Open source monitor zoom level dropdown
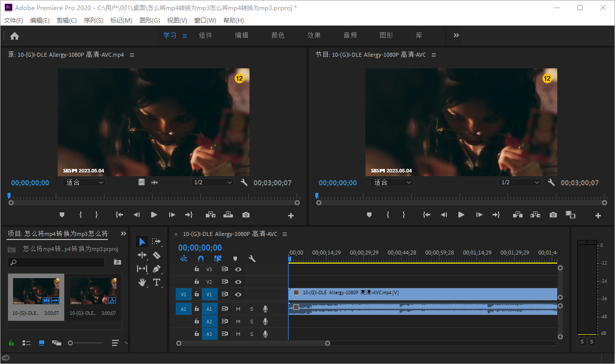This screenshot has width=615, height=364. point(84,182)
